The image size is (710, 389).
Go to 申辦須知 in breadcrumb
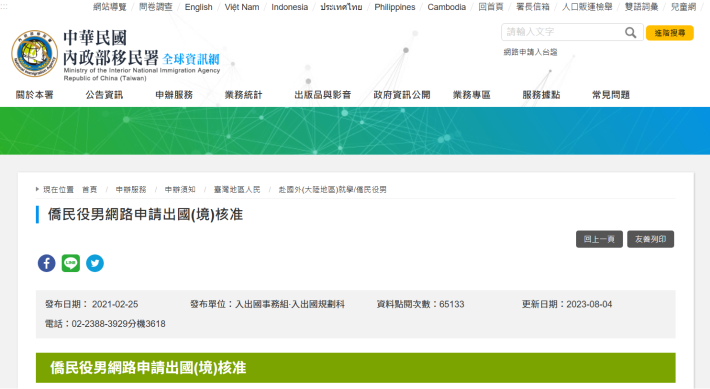pos(180,189)
